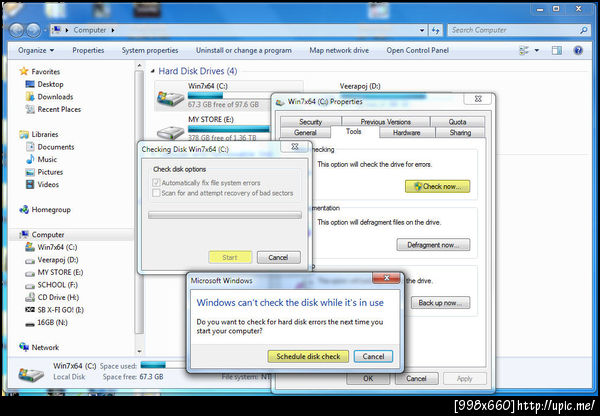Image resolution: width=600 pixels, height=416 pixels.
Task: Click the Forward navigation arrow
Action: [x=33, y=30]
